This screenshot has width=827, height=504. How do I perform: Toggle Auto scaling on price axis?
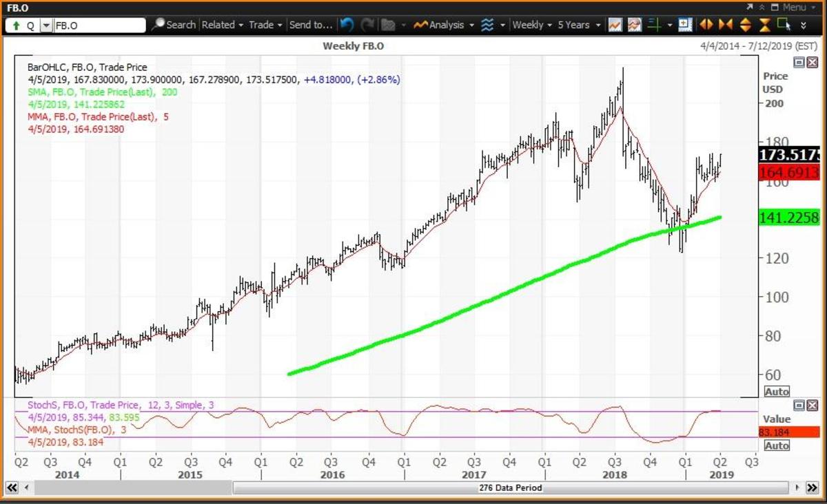tap(777, 392)
